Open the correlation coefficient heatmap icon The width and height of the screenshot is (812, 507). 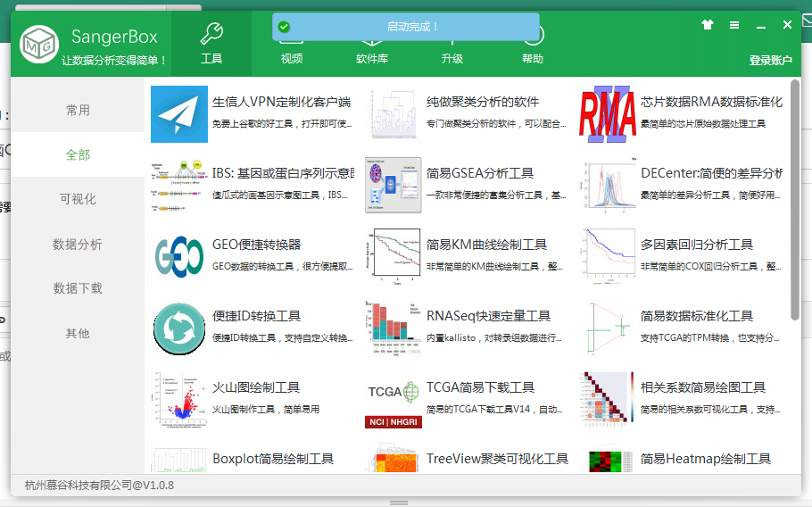point(608,400)
